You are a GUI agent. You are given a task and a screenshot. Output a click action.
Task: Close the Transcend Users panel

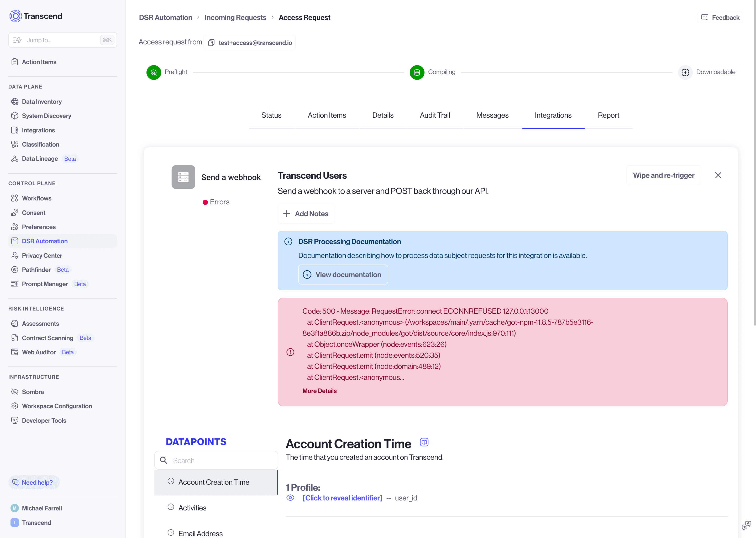pos(718,175)
